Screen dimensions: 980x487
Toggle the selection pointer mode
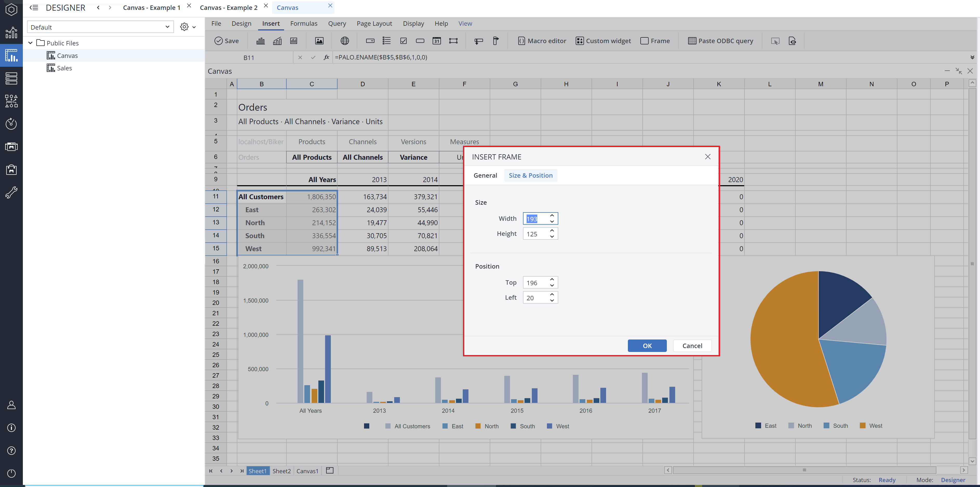[x=775, y=41]
